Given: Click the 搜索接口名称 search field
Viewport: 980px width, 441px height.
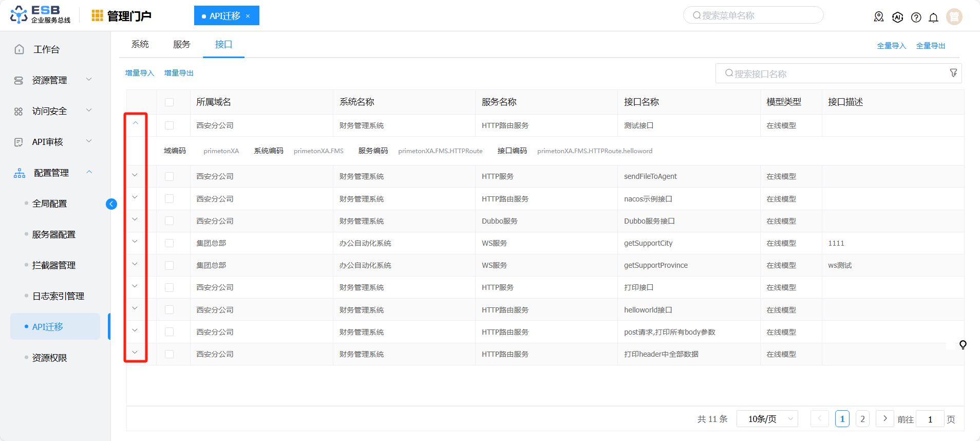Looking at the screenshot, I should 832,73.
